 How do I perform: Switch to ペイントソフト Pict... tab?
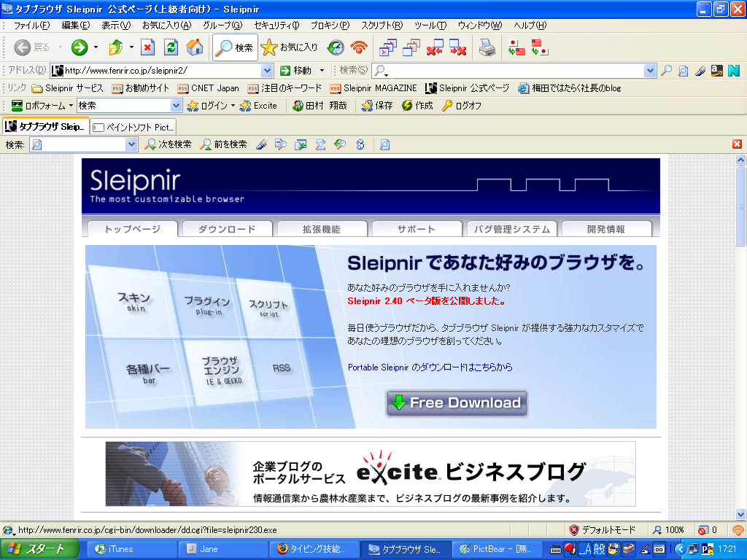click(x=133, y=127)
